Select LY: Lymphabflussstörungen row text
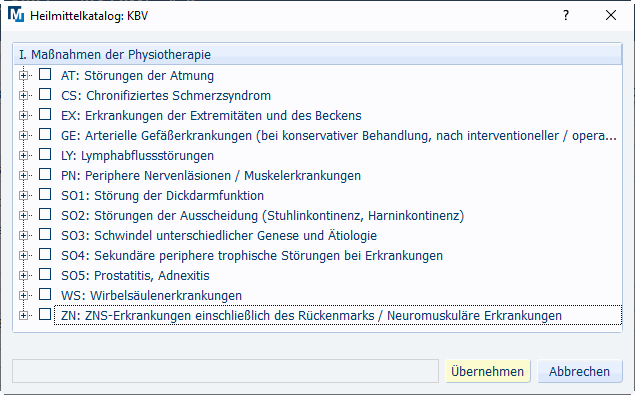Screen dimensions: 635x395 (137, 156)
